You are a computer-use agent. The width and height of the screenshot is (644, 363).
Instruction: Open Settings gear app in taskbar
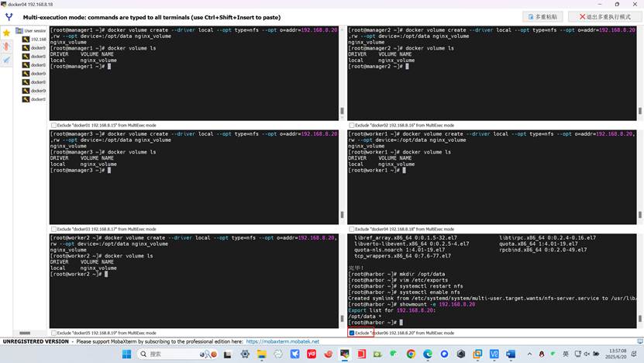pos(245,354)
